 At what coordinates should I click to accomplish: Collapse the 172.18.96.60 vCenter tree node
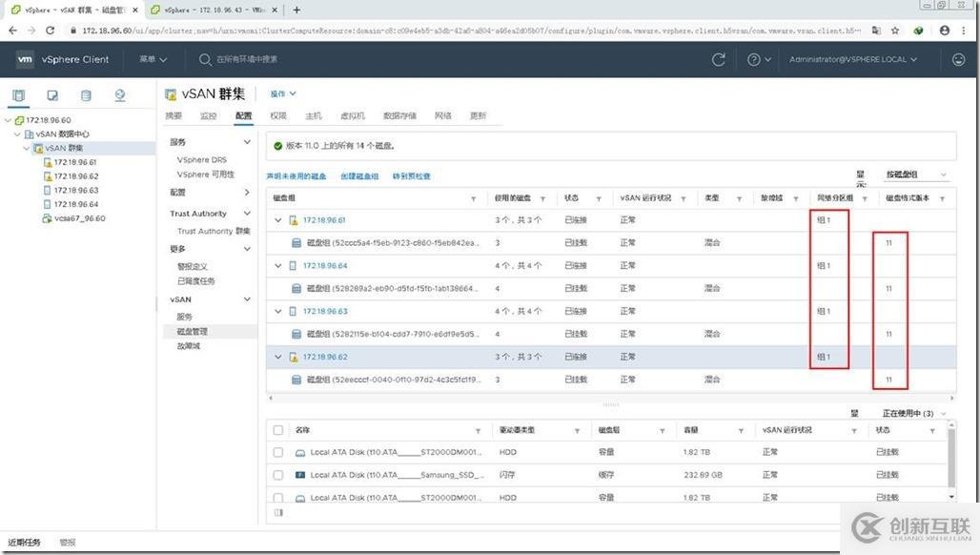8,120
